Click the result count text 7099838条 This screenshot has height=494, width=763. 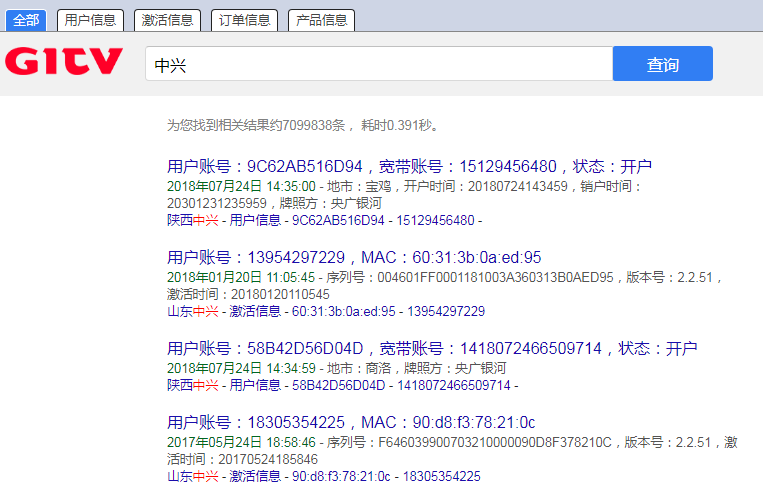coord(314,126)
